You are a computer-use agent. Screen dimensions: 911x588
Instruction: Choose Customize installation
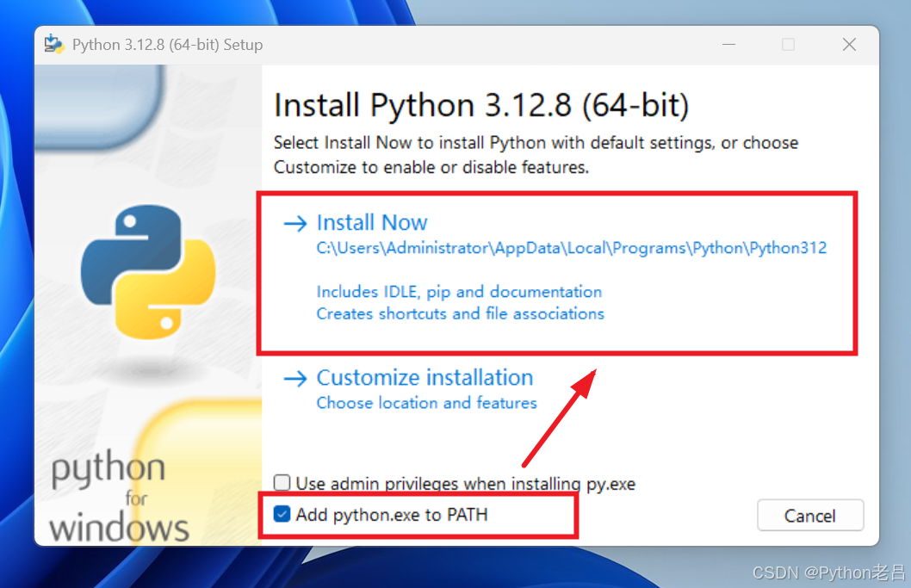click(425, 378)
